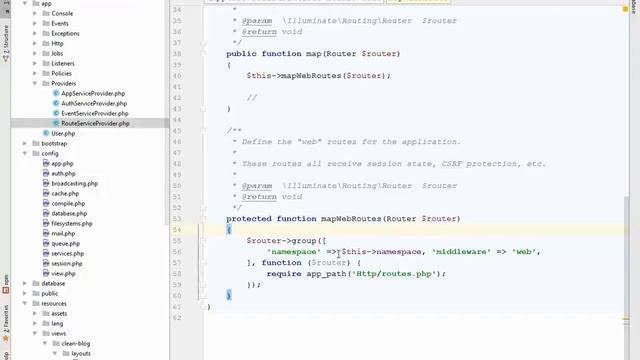Click the PHP class icon of AppServiceProvider.php

(56, 93)
